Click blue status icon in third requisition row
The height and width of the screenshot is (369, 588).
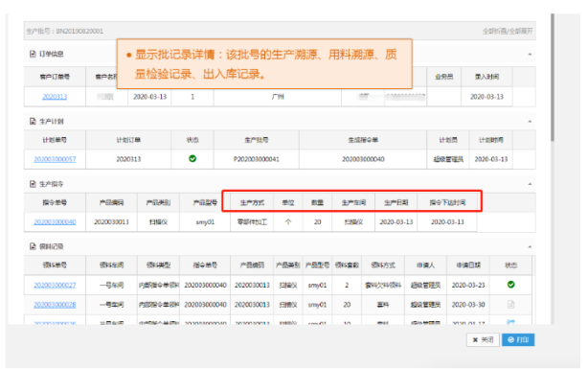point(510,322)
